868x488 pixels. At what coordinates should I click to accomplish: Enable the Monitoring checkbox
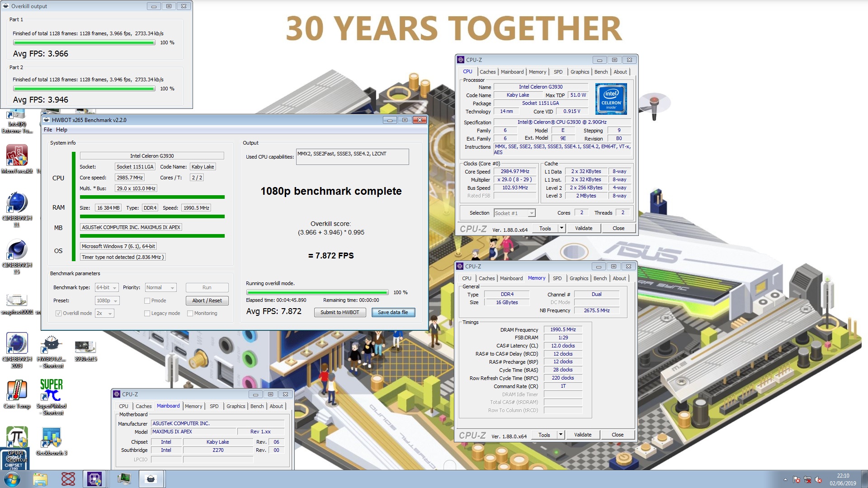(190, 314)
